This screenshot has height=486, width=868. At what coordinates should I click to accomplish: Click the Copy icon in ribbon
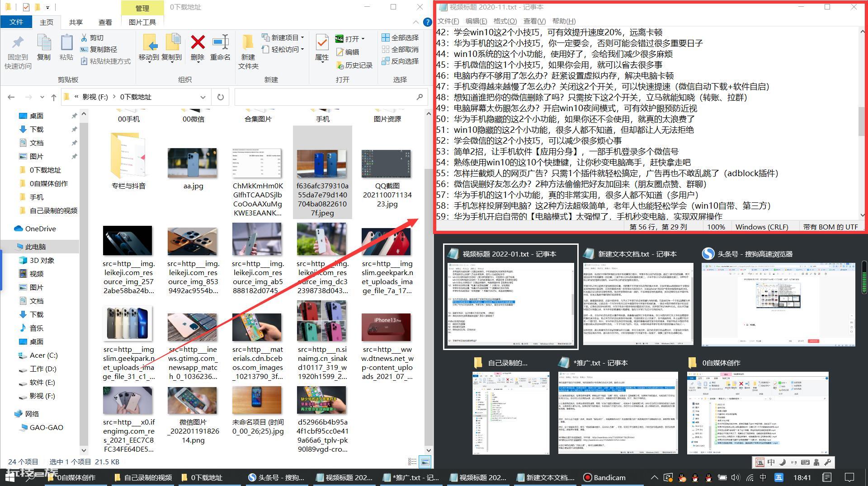click(x=44, y=43)
